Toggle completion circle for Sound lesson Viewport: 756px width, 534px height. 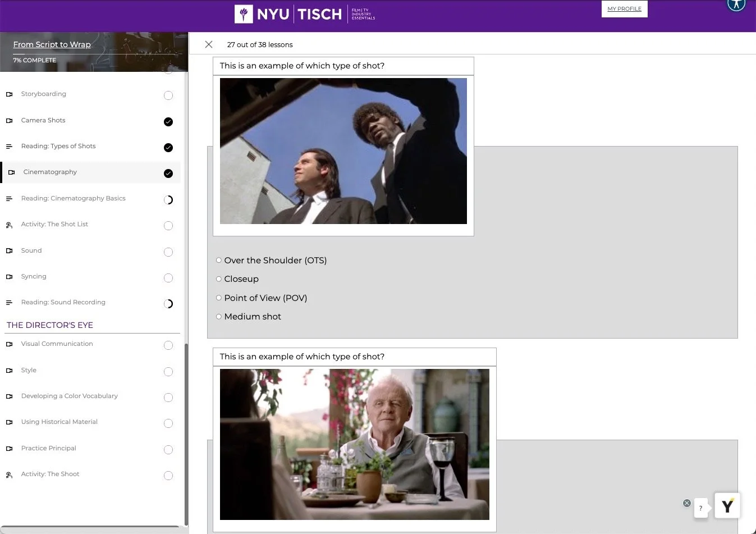point(168,252)
